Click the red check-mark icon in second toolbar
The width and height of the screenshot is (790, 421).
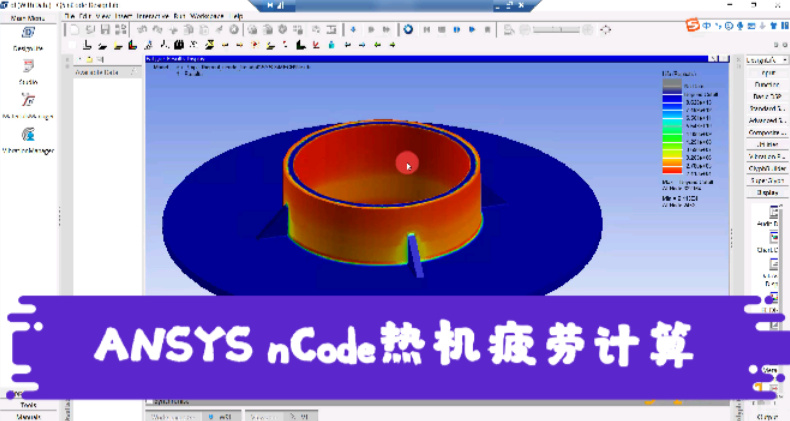point(316,45)
